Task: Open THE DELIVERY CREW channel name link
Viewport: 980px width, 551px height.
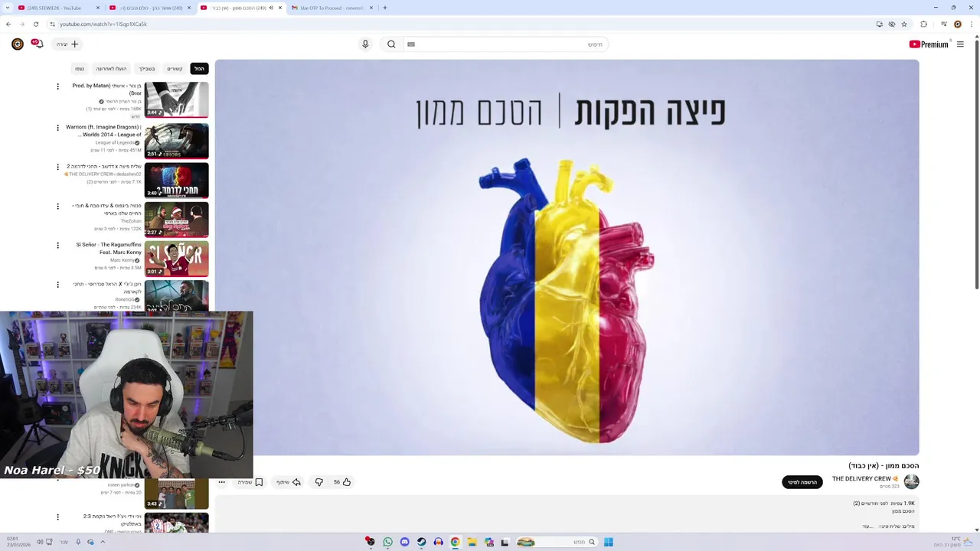Action: coord(865,479)
